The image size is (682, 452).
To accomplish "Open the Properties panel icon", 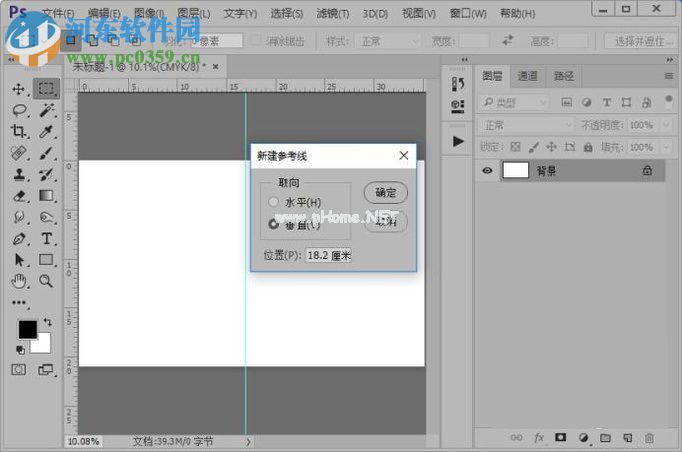I will click(458, 106).
